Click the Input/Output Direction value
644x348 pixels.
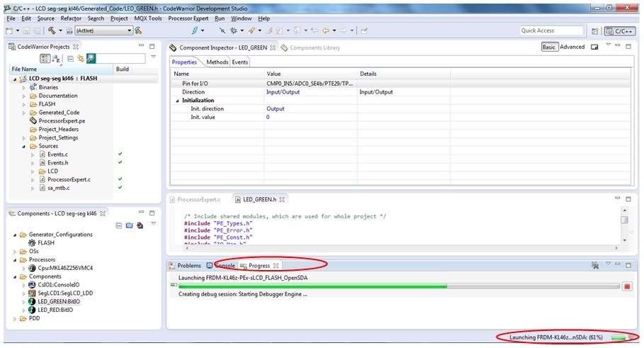pos(283,92)
